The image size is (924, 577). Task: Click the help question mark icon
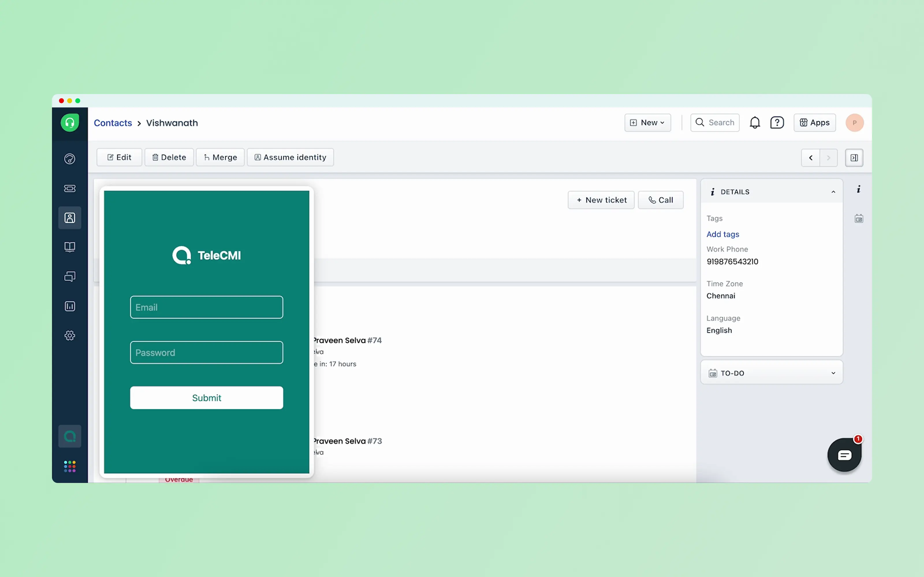point(777,123)
